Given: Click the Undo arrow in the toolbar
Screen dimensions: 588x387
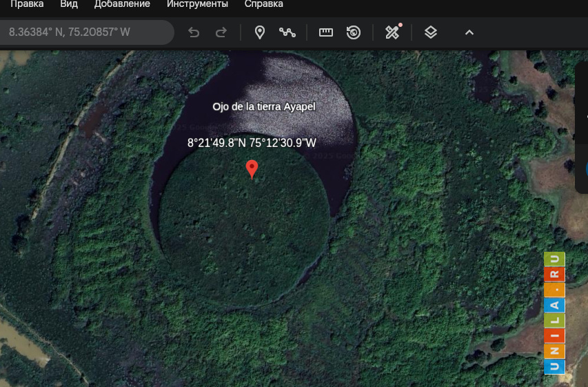Looking at the screenshot, I should coord(194,32).
